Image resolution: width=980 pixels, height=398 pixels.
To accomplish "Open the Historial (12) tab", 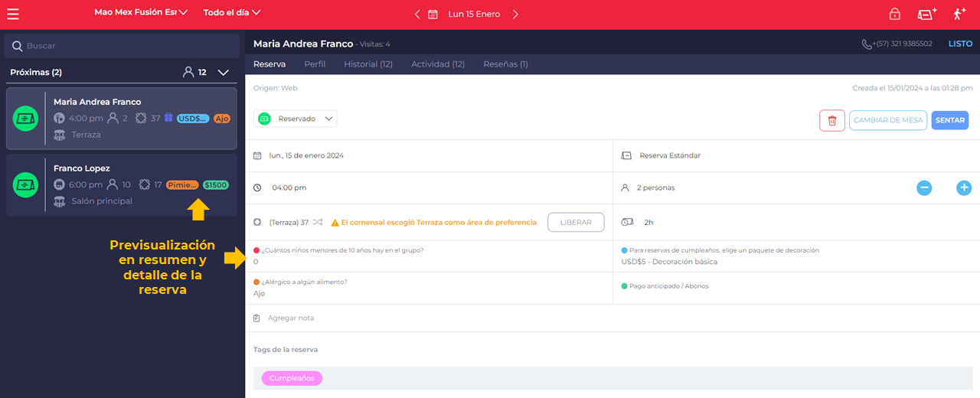I will coord(368,64).
